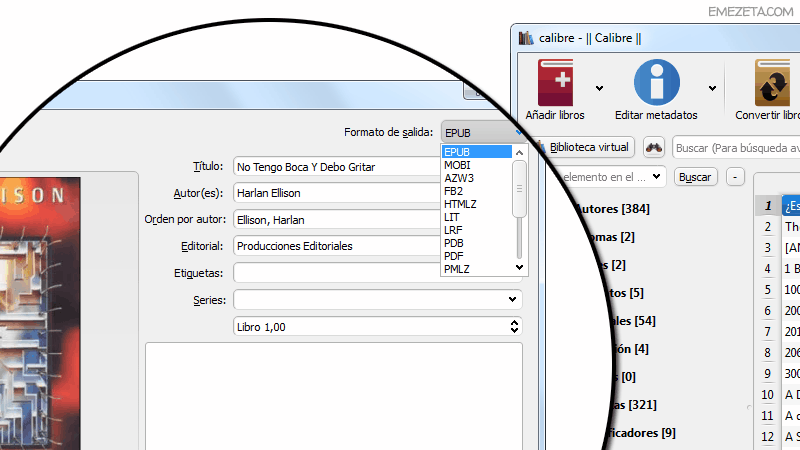Image resolution: width=800 pixels, height=450 pixels.
Task: Increase the Libro series number stepper
Action: pos(514,322)
